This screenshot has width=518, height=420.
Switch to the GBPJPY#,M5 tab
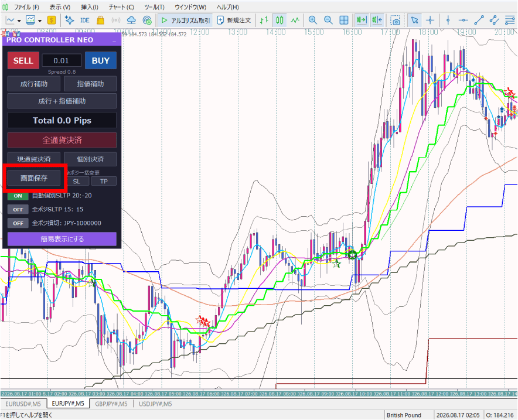pos(111,404)
